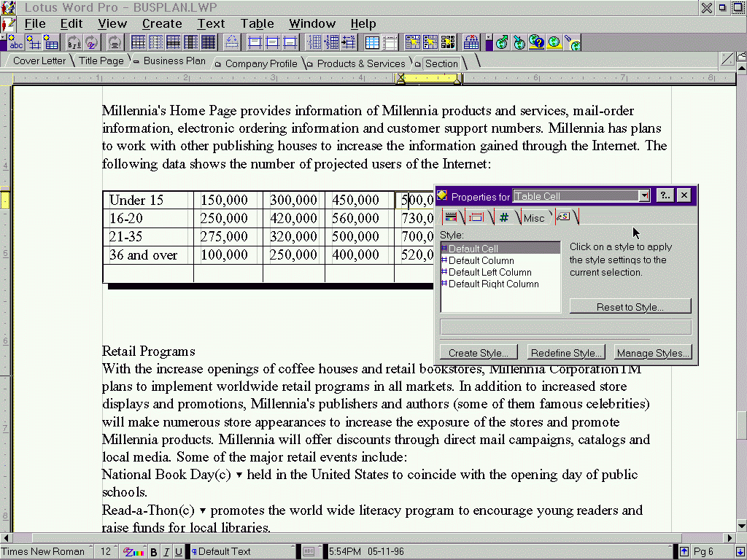
Task: Click the dotted column selection icon
Action: click(x=314, y=43)
